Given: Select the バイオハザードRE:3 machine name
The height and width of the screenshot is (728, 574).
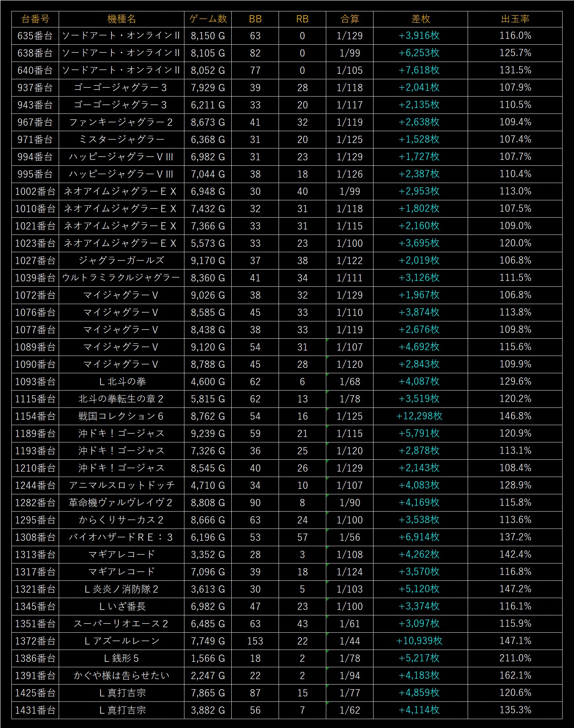Looking at the screenshot, I should pos(122,537).
